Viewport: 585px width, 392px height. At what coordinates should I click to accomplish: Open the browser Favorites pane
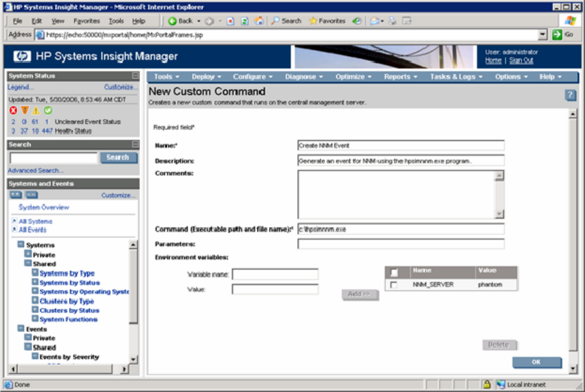(x=327, y=21)
